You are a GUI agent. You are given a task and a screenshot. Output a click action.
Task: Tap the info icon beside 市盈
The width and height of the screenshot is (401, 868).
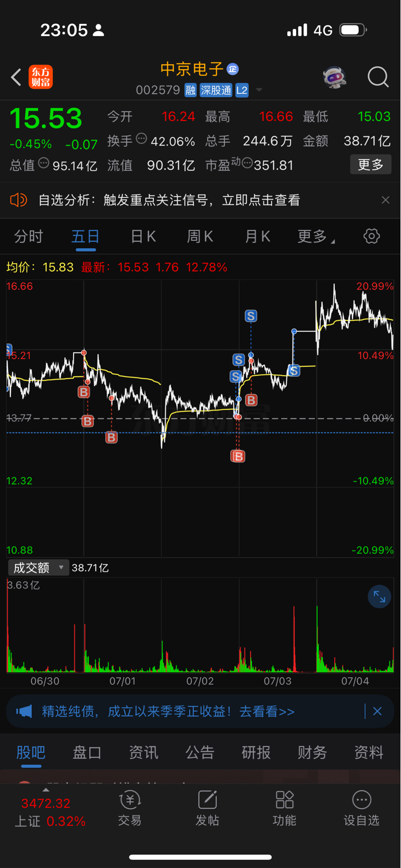[247, 164]
